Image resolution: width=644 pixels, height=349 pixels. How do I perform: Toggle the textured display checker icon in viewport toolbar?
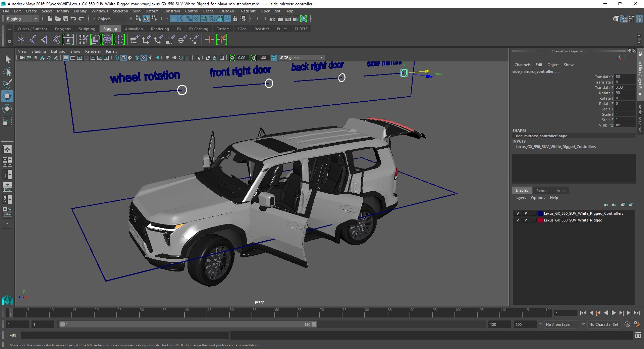(144, 58)
